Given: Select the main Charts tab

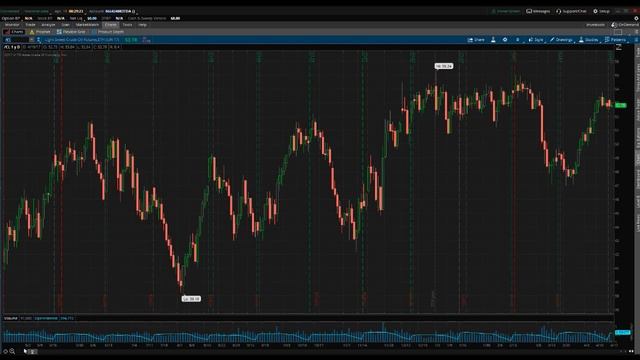Looking at the screenshot, I should pyautogui.click(x=111, y=25).
